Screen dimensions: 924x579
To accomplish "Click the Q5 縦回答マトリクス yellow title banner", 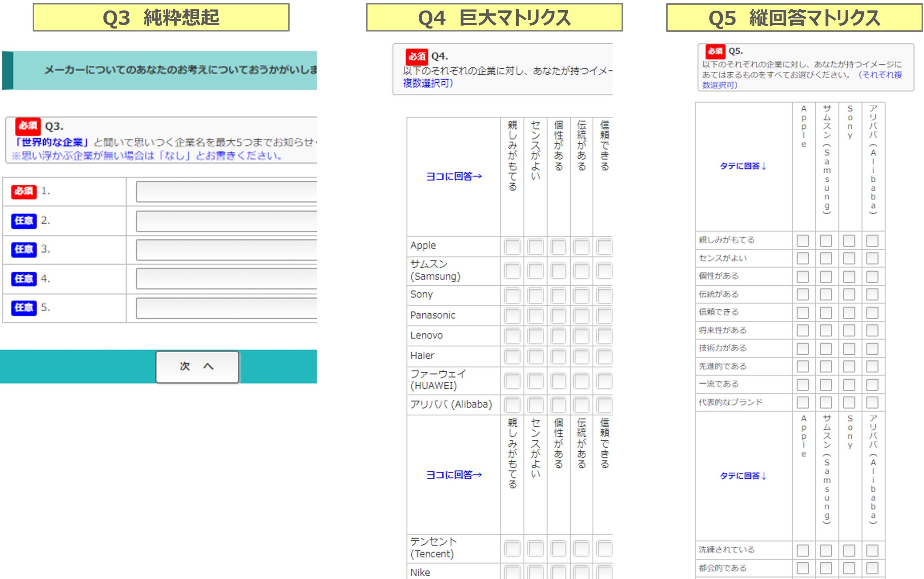I will [x=794, y=18].
